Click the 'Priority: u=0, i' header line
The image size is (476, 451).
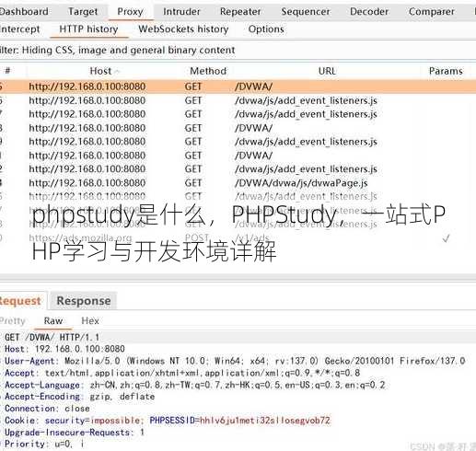point(44,444)
